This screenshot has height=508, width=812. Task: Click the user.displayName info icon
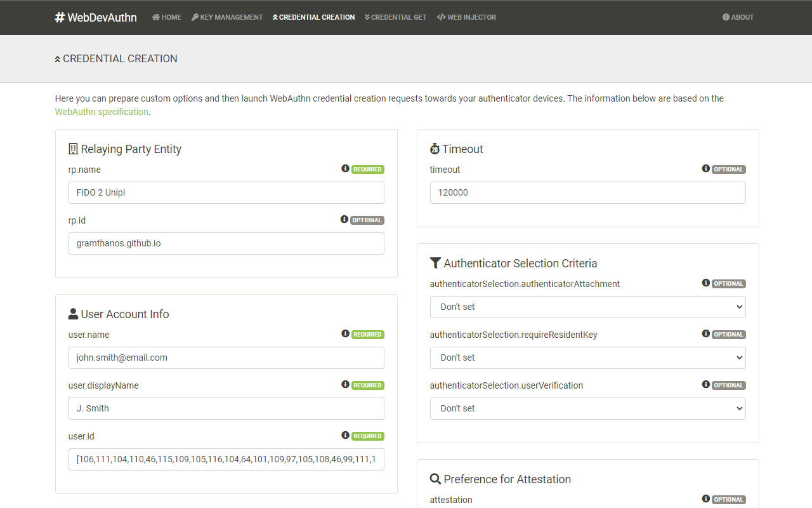(345, 385)
